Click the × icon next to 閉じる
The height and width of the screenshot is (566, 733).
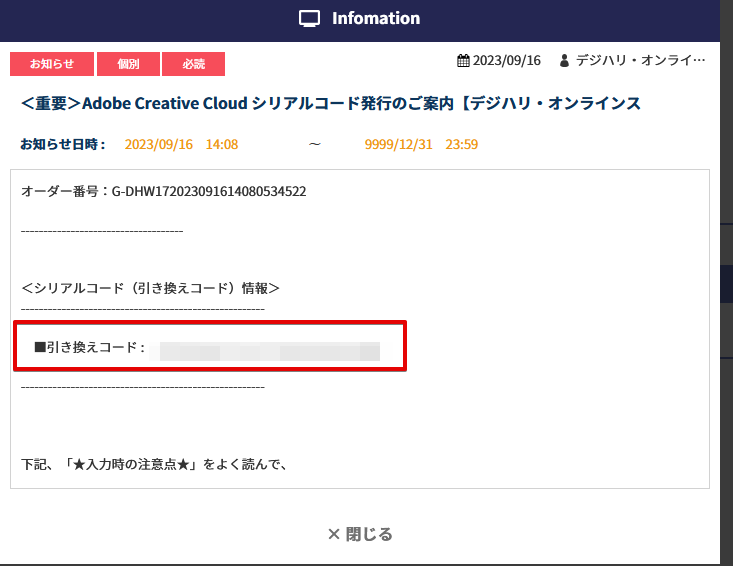click(x=334, y=534)
